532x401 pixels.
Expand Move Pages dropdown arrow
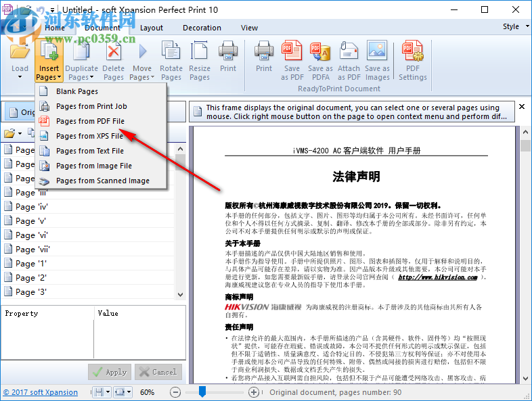[x=152, y=77]
